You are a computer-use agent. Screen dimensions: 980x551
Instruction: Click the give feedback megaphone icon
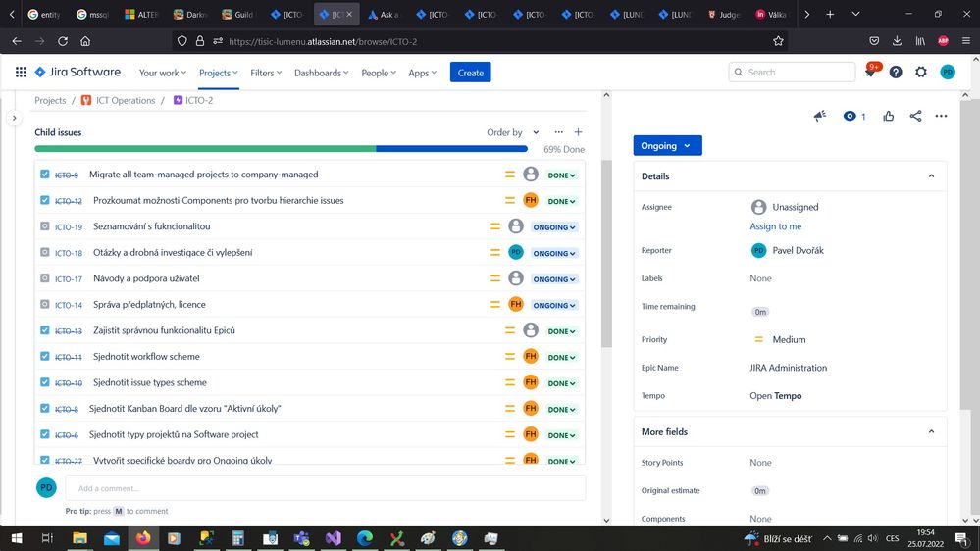[820, 116]
